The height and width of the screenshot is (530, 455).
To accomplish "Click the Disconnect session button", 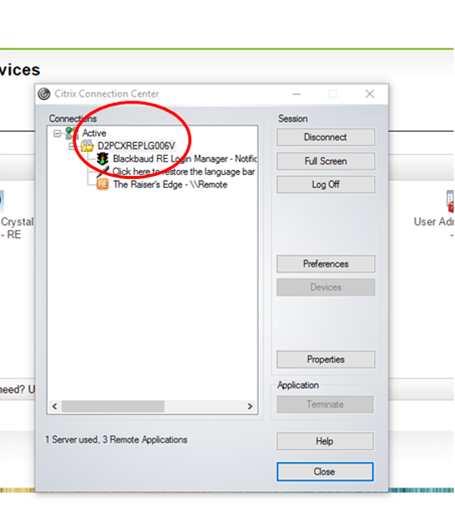I will click(326, 137).
